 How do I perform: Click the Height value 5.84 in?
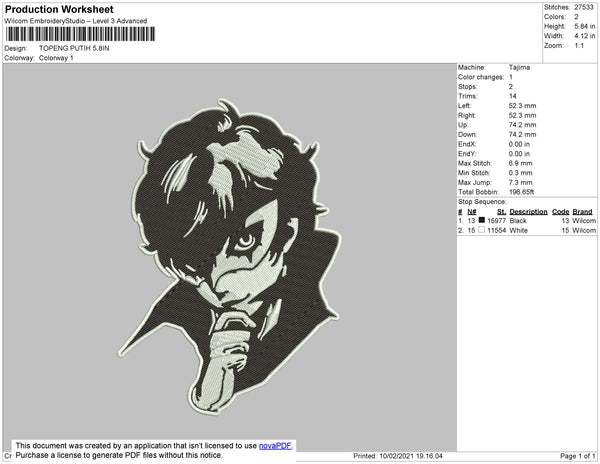(x=584, y=26)
